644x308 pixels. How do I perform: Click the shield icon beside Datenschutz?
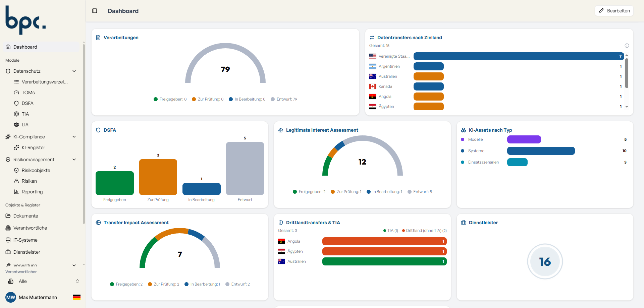8,71
